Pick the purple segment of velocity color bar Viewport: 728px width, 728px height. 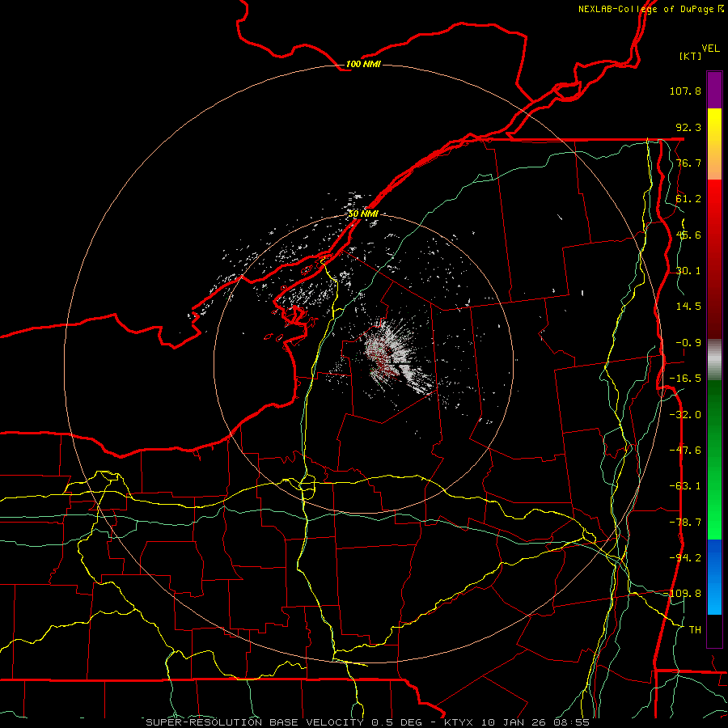[x=714, y=90]
